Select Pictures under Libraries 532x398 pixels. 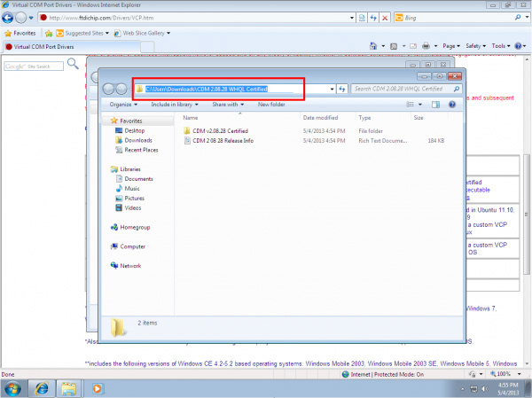click(134, 199)
